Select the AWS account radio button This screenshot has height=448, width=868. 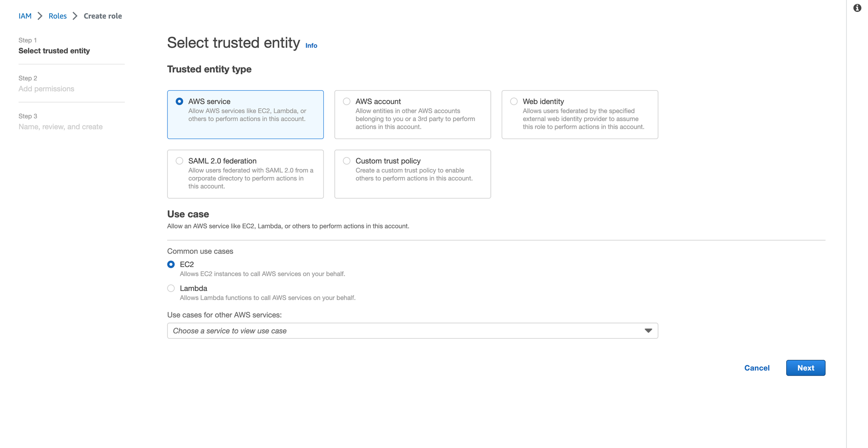pyautogui.click(x=347, y=101)
